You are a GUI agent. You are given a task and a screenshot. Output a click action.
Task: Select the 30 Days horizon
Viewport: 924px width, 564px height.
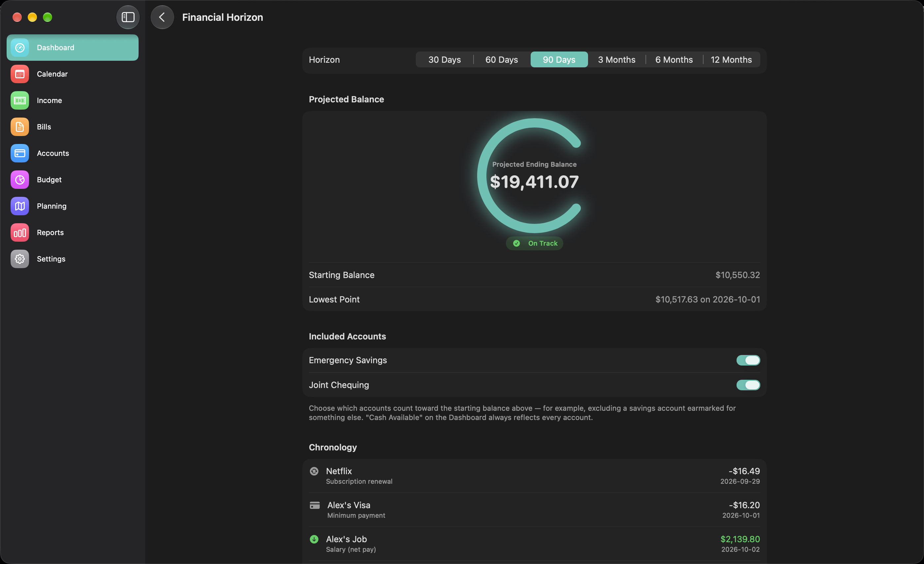coord(445,60)
